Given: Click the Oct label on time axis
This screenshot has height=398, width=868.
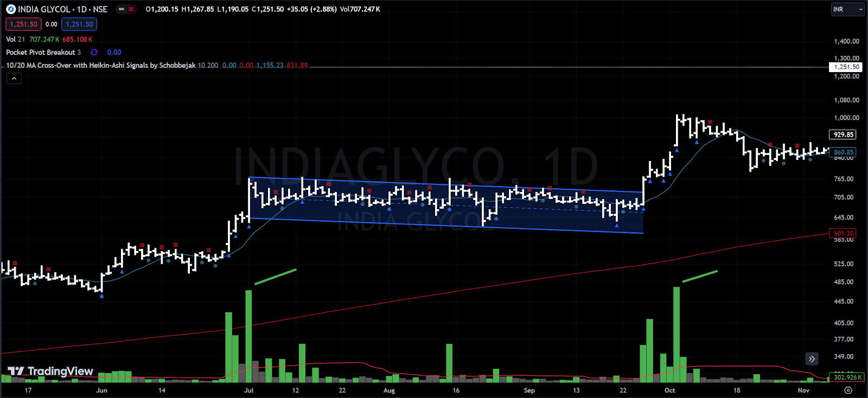Looking at the screenshot, I should coord(670,390).
